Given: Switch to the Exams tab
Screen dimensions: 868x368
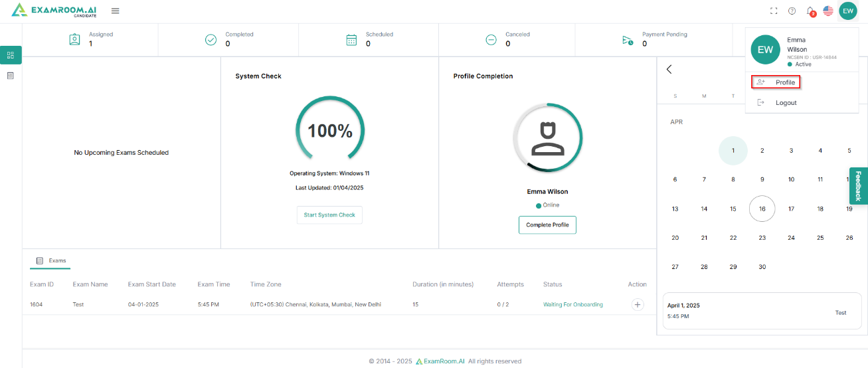Looking at the screenshot, I should click(51, 261).
